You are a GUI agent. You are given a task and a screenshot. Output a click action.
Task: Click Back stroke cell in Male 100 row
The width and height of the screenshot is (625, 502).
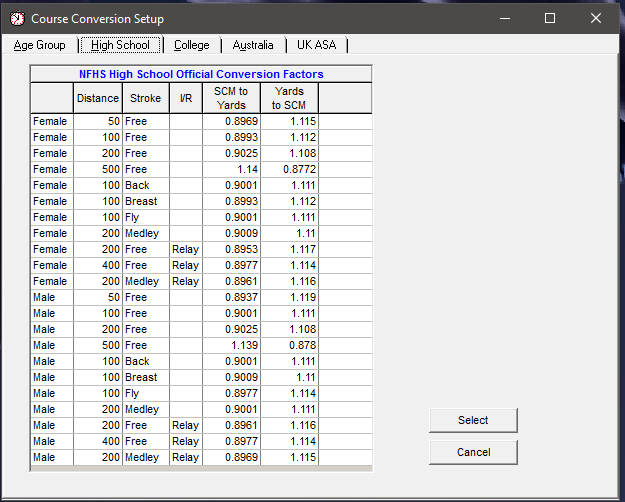[146, 361]
